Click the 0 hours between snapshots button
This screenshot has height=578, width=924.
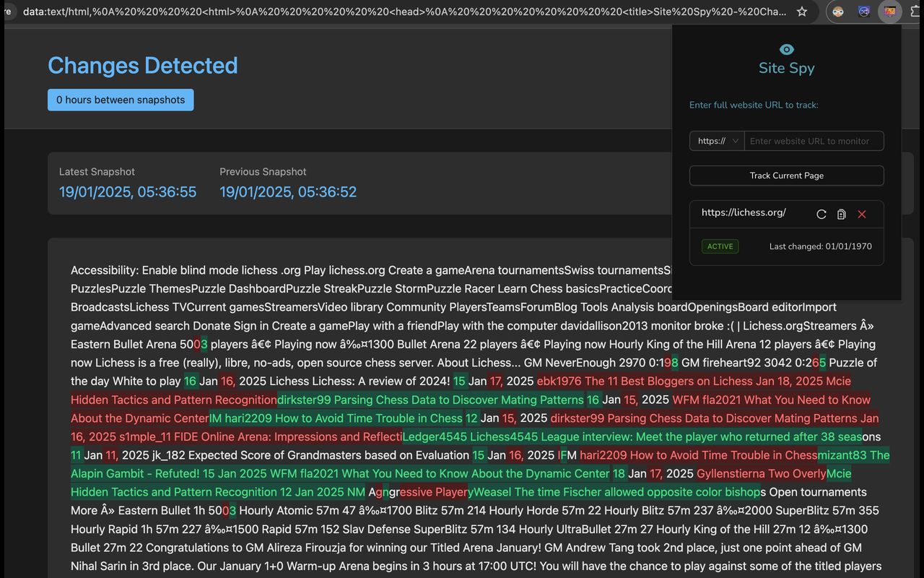(120, 100)
